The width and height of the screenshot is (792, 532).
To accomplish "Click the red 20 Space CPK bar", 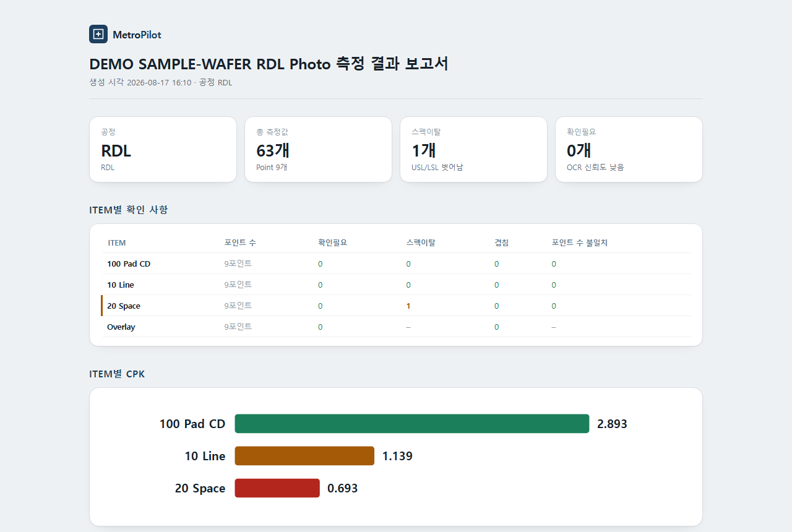I will [x=277, y=488].
